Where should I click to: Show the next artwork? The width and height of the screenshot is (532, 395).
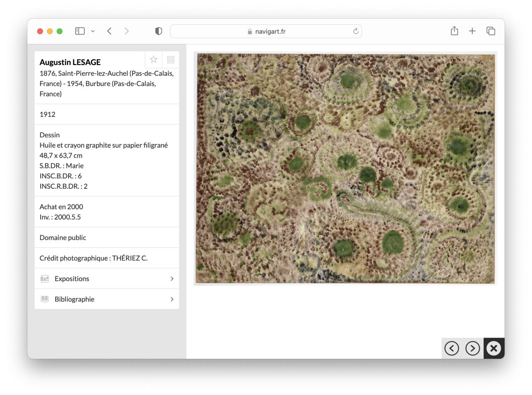coord(473,348)
